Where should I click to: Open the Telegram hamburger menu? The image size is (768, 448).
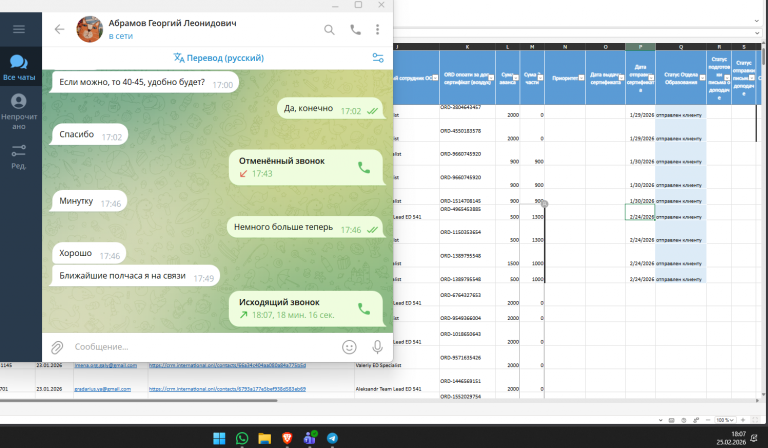[19, 29]
